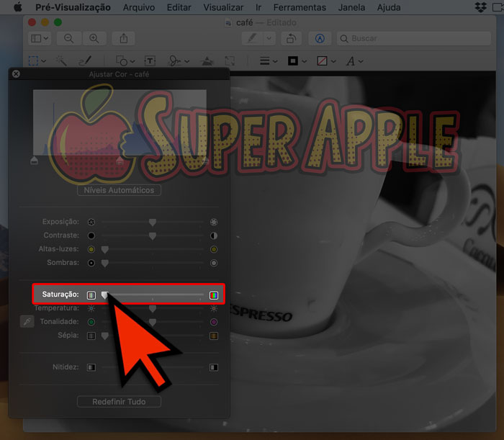Image resolution: width=504 pixels, height=440 pixels.
Task: Click the zoom in magnifier button
Action: (93, 38)
